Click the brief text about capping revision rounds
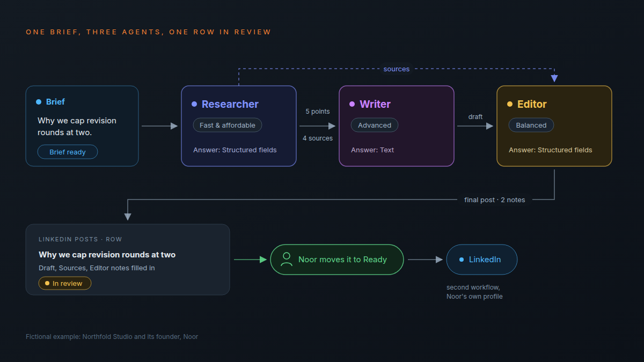The image size is (644, 362). pos(77,126)
